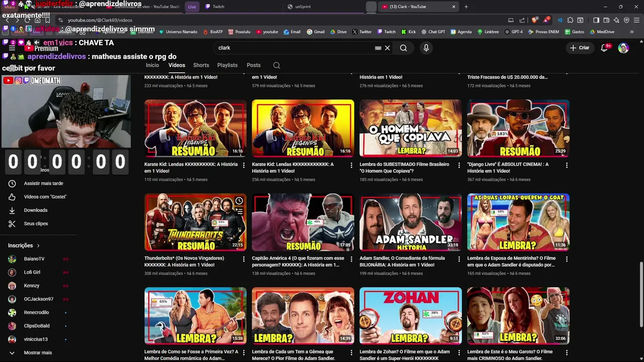Open the new tab plus button
Screen dimensions: 644x362
coord(466,7)
